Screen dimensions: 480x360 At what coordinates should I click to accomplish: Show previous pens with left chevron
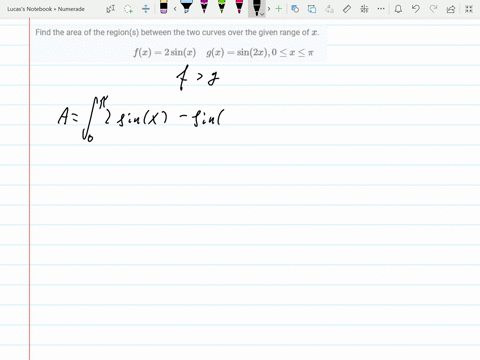175,9
